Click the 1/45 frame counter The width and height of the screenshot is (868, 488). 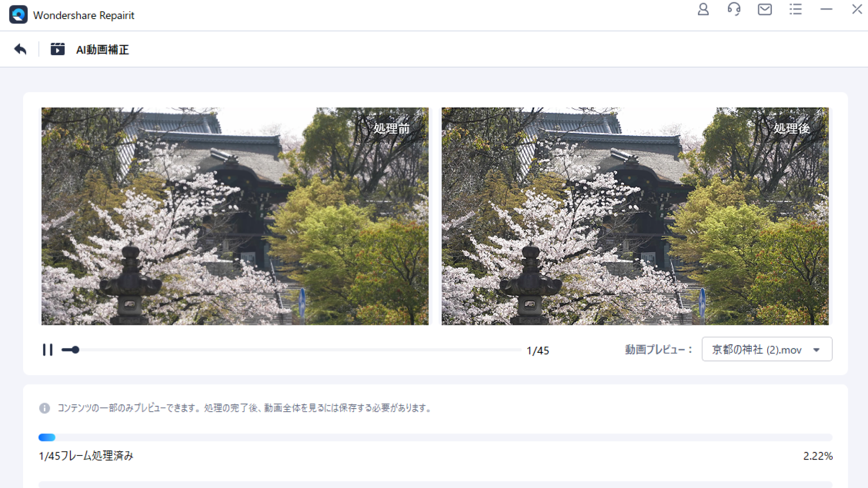coord(538,351)
